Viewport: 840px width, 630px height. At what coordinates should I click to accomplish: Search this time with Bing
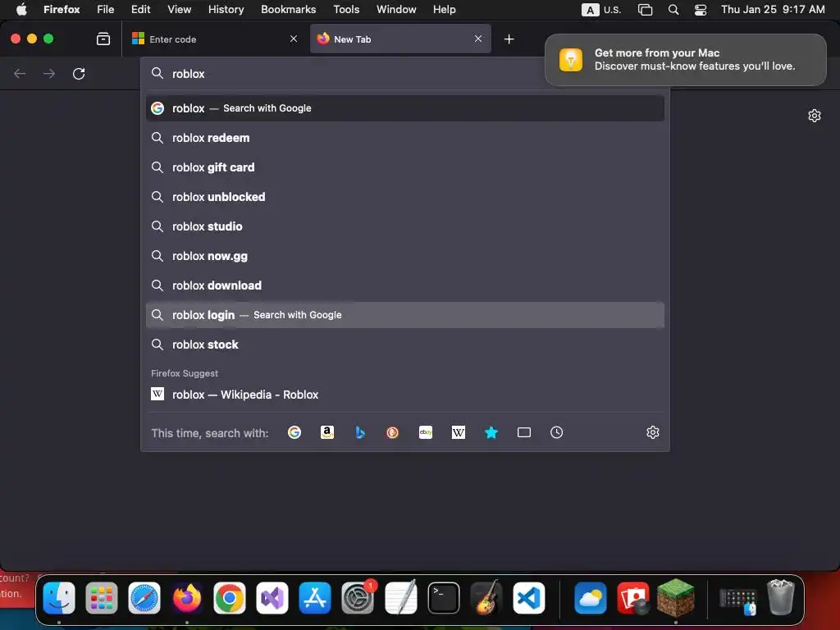pos(360,432)
